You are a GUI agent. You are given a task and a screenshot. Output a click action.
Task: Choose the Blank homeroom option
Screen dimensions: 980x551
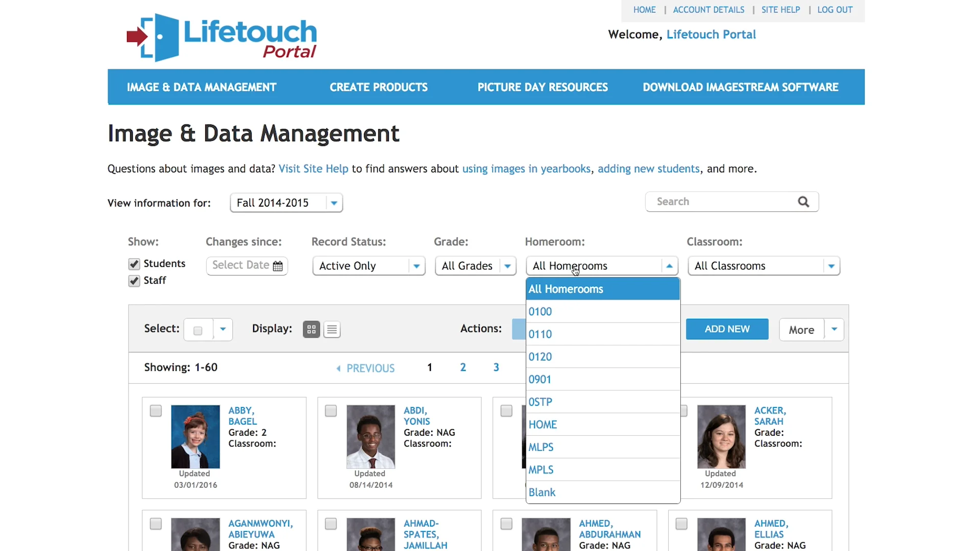603,492
